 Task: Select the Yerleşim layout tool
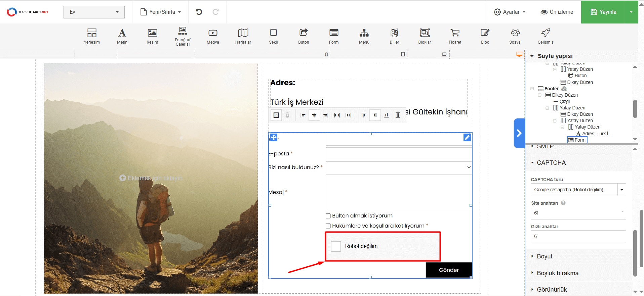click(92, 36)
